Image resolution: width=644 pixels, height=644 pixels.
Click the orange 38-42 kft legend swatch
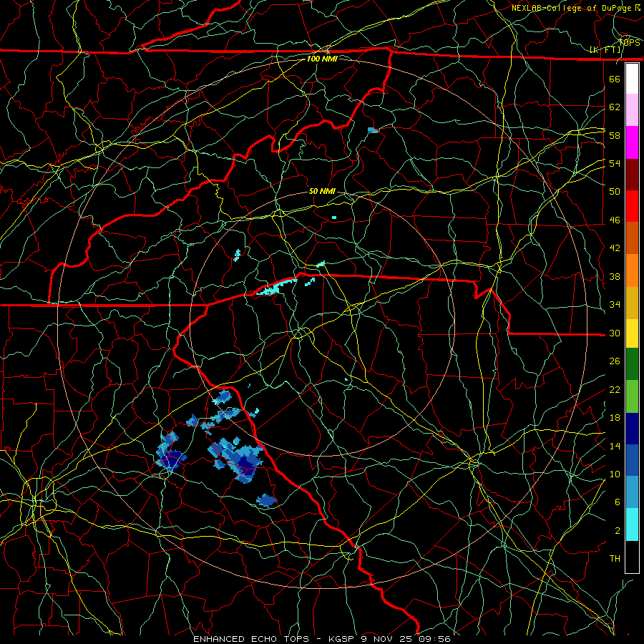click(632, 270)
